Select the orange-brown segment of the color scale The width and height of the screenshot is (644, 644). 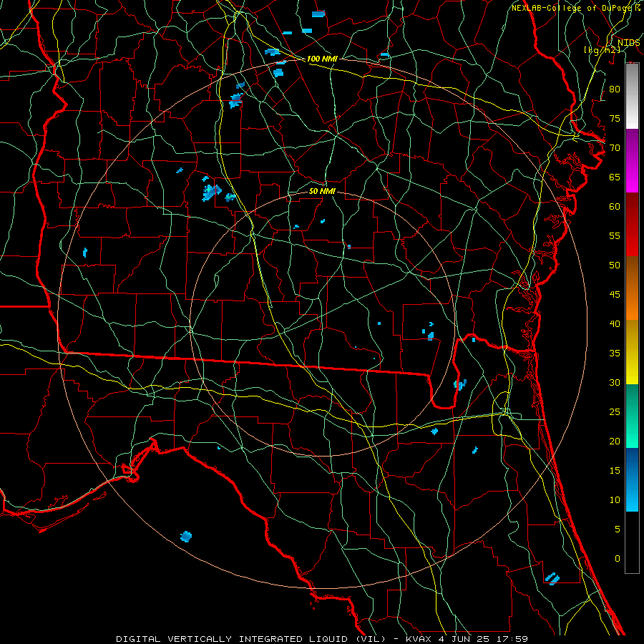[x=632, y=288]
